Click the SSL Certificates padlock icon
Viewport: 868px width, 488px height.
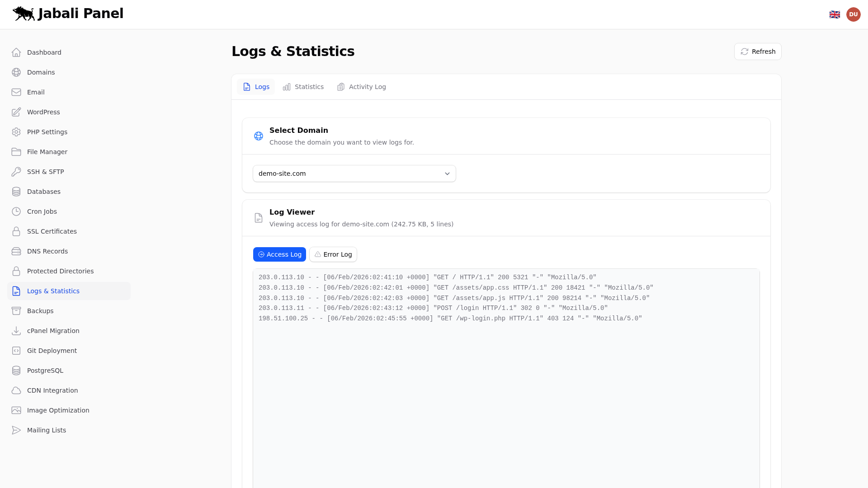tap(16, 231)
